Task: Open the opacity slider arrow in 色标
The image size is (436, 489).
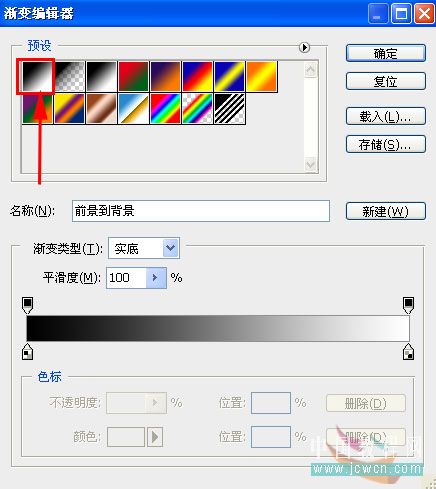Action: tap(156, 403)
